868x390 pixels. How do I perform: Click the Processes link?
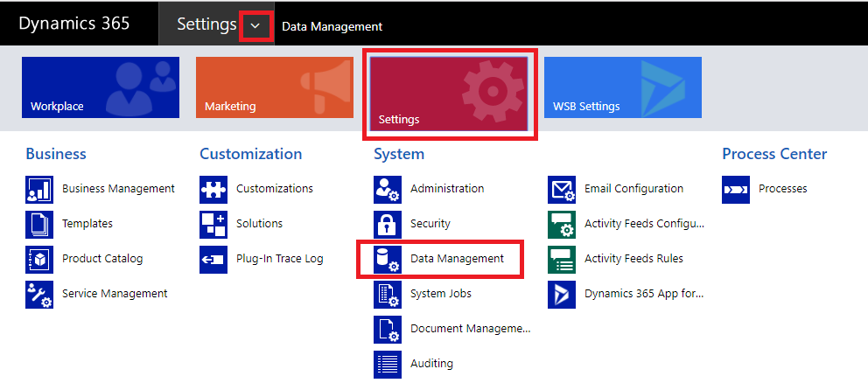tap(782, 189)
